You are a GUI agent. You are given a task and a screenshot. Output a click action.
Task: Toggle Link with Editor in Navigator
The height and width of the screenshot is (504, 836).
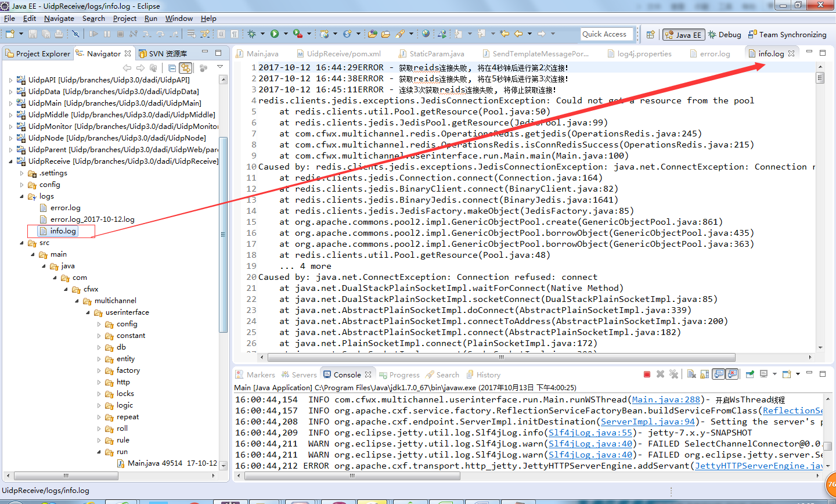coord(185,68)
